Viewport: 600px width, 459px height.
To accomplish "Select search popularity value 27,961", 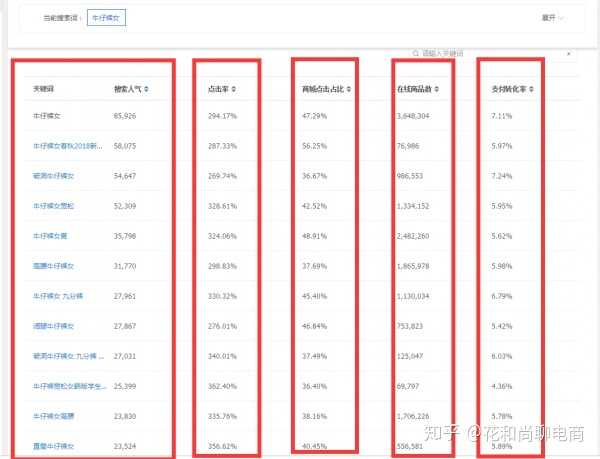I will [x=125, y=296].
